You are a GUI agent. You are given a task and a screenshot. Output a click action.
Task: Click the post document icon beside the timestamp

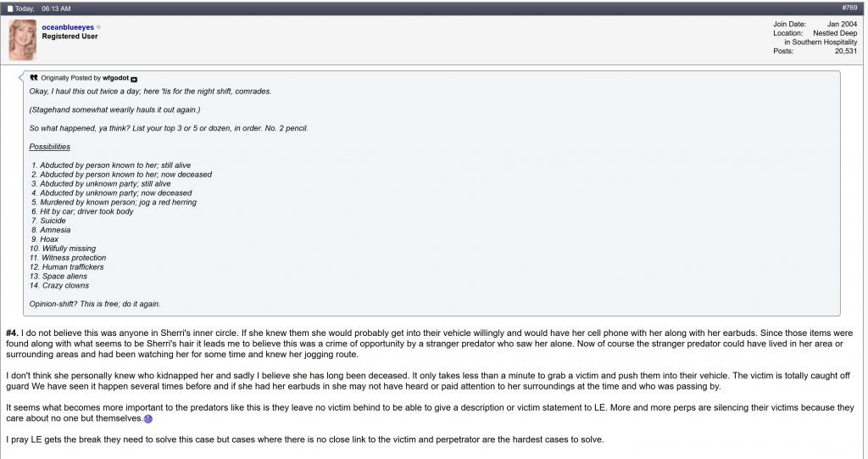(x=11, y=8)
